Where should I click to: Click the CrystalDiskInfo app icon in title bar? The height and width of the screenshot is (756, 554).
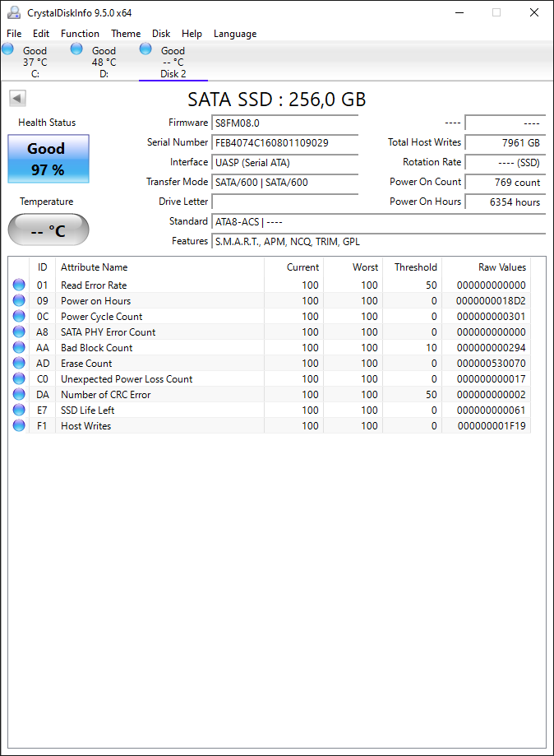tap(14, 12)
